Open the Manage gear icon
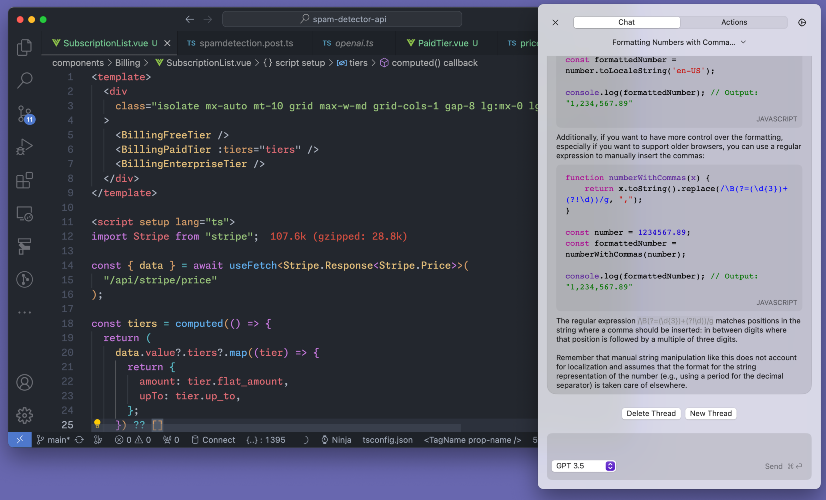The height and width of the screenshot is (500, 826). (24, 416)
